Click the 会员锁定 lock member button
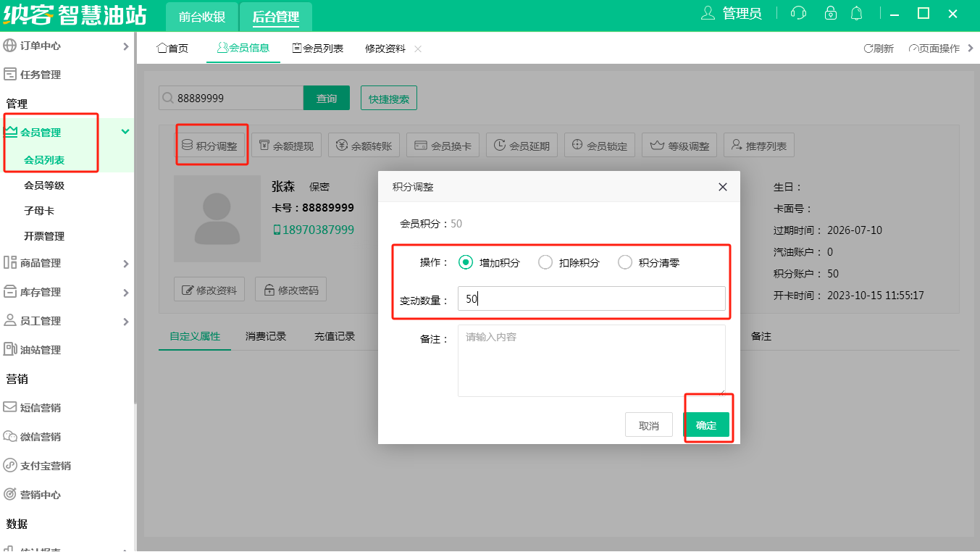Image resolution: width=980 pixels, height=552 pixels. coord(600,146)
